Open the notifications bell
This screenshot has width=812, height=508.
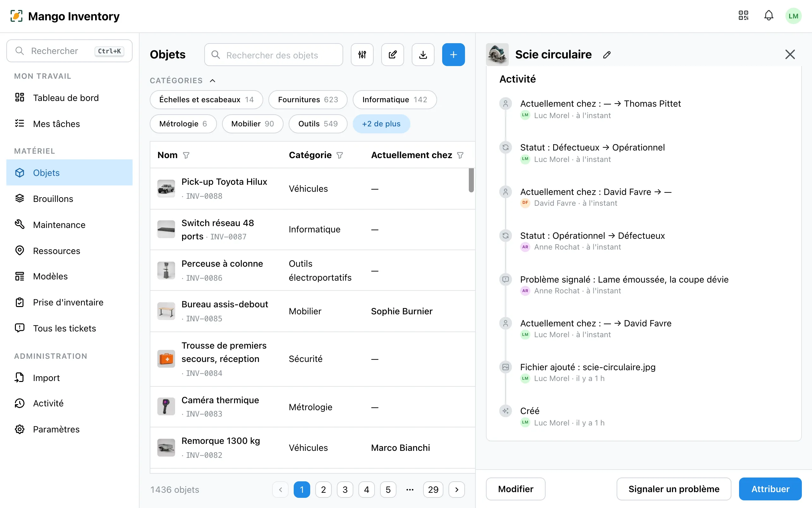(x=769, y=16)
